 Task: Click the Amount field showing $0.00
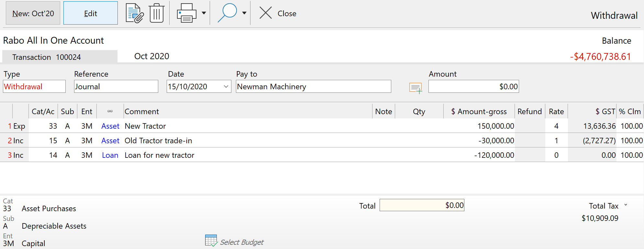[474, 86]
